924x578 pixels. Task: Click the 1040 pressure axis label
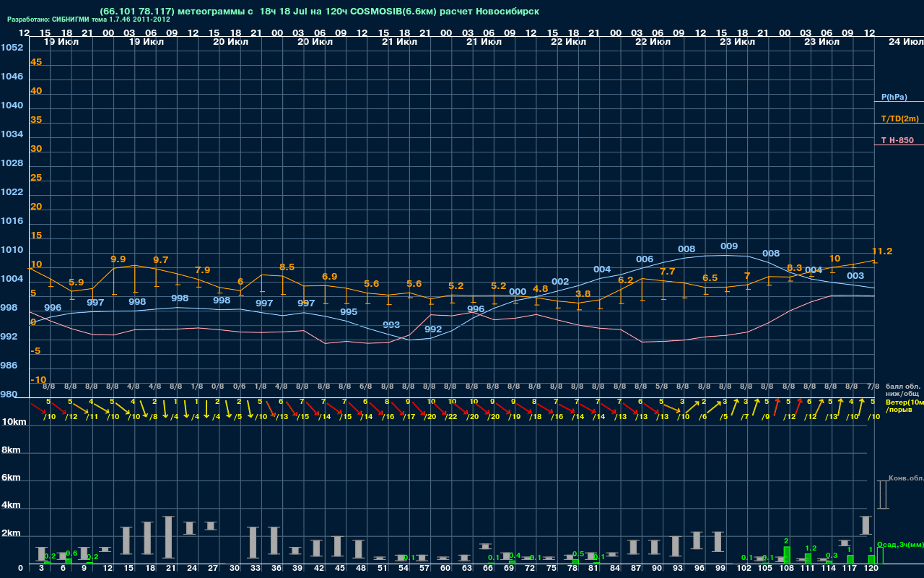pyautogui.click(x=12, y=105)
